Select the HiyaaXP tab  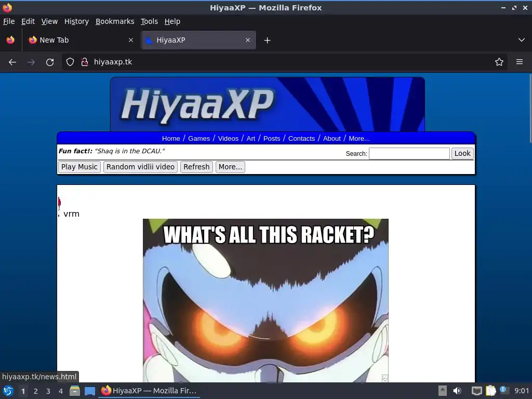coord(198,40)
